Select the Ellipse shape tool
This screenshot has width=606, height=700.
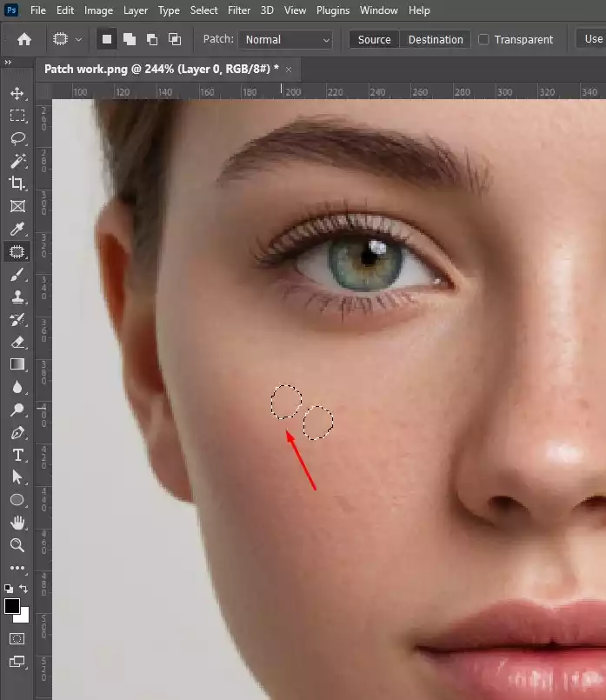(x=17, y=500)
